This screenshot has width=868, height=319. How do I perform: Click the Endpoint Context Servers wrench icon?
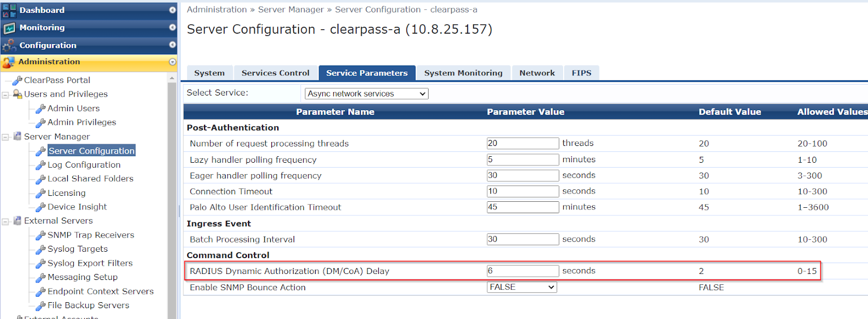click(41, 292)
